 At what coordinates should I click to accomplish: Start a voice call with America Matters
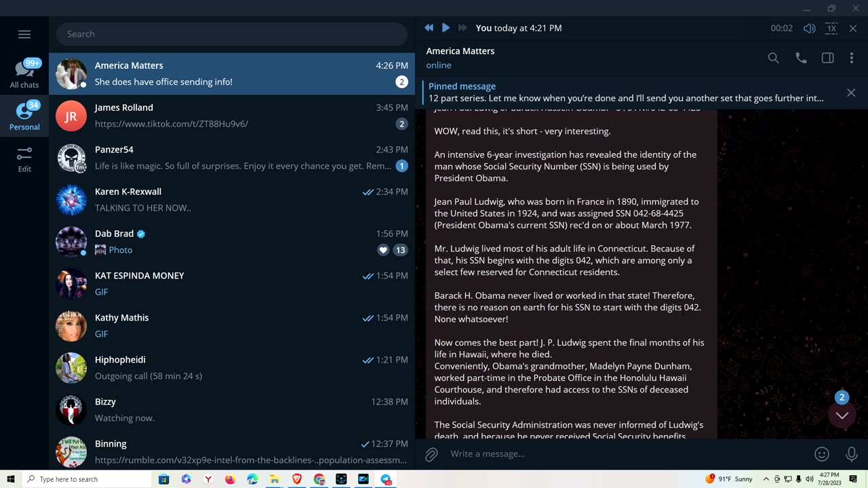[801, 58]
